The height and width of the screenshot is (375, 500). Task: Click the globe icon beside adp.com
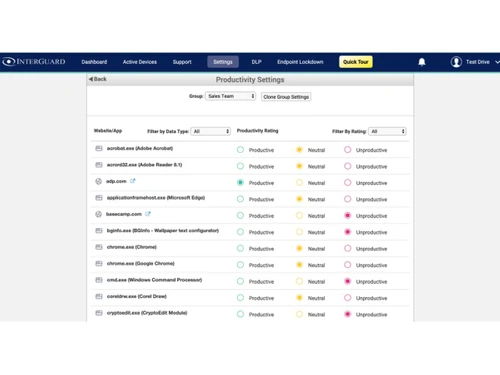(x=98, y=181)
